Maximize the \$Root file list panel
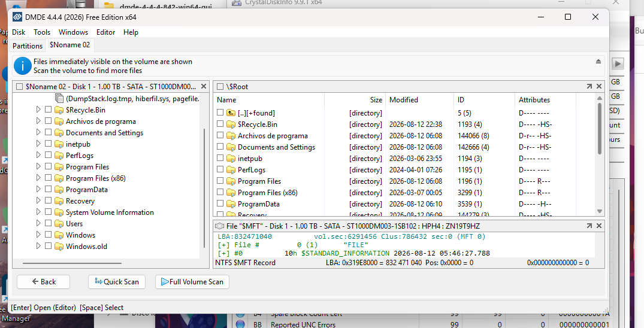This screenshot has height=328, width=644. pyautogui.click(x=589, y=87)
